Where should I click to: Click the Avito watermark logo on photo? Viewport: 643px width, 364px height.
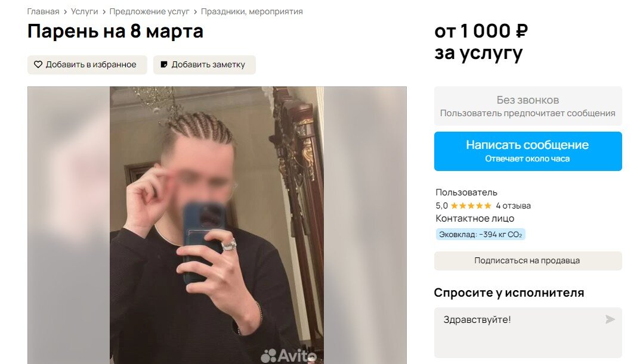[x=289, y=356]
